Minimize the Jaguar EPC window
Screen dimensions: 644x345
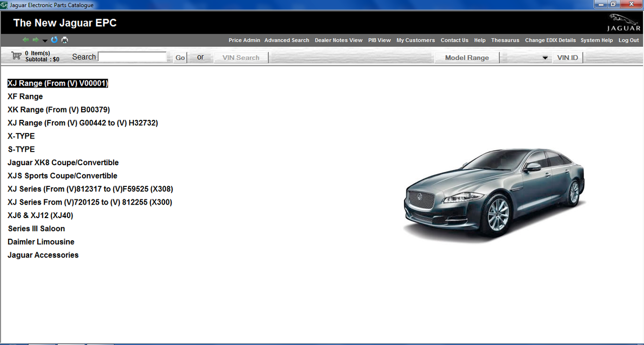(x=601, y=5)
